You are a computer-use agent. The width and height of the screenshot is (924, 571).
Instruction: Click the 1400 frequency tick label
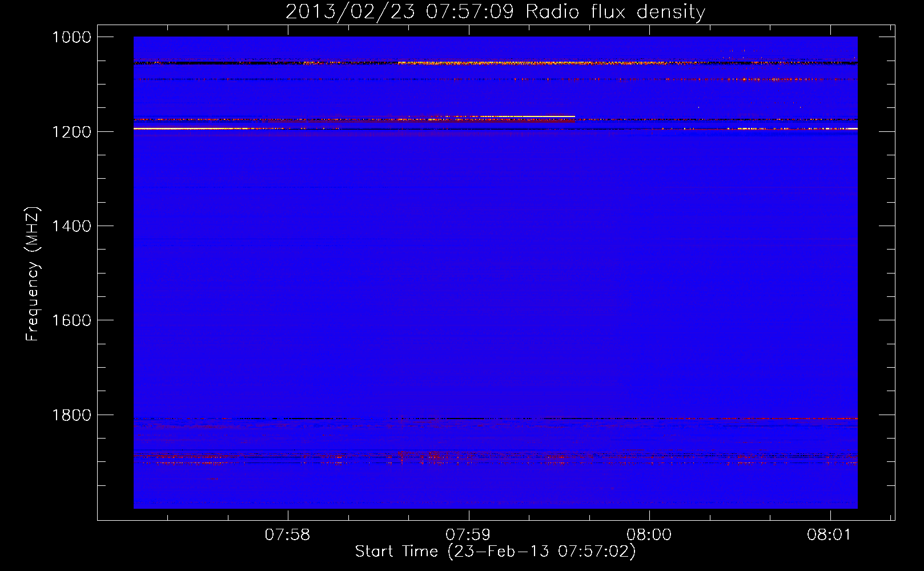pos(71,226)
